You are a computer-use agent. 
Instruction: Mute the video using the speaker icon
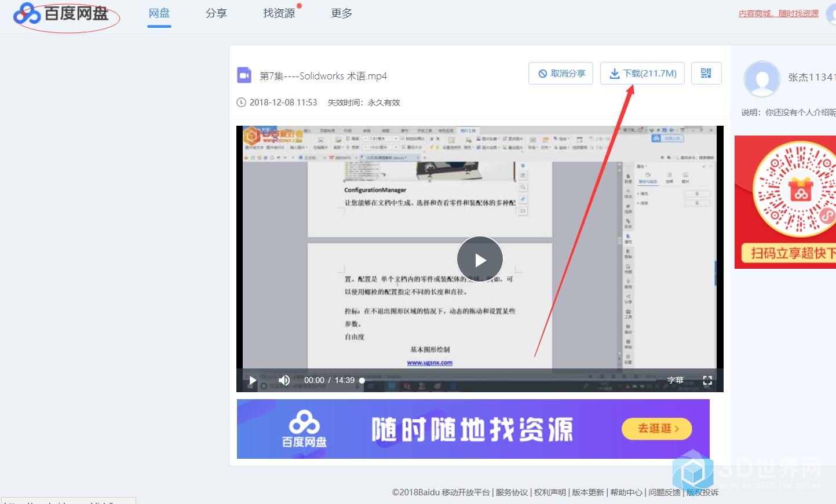point(284,381)
